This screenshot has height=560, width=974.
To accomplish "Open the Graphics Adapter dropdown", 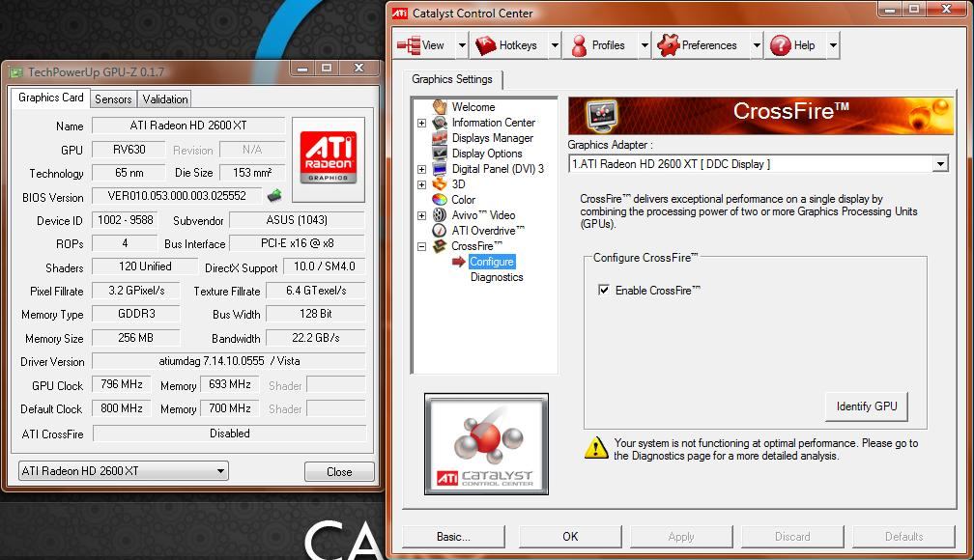I will 940,164.
